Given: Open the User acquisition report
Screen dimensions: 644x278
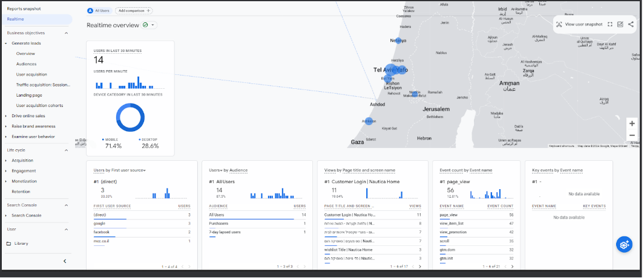Looking at the screenshot, I should 31,74.
